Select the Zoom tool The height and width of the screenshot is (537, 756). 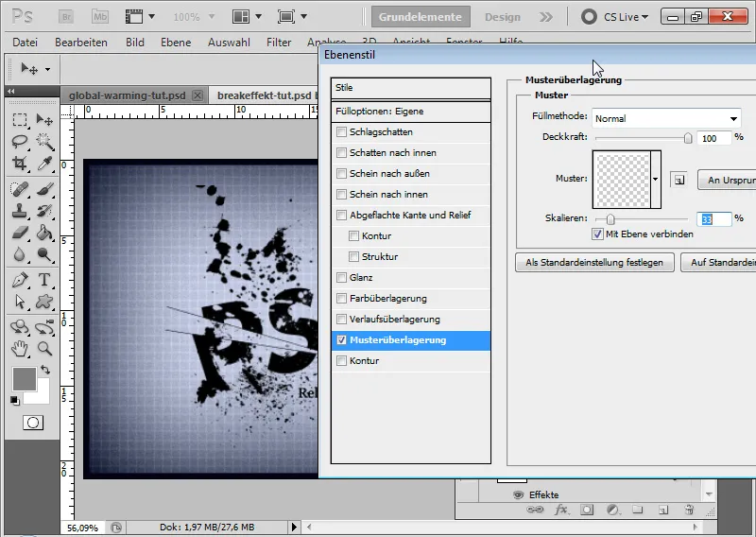[x=44, y=348]
